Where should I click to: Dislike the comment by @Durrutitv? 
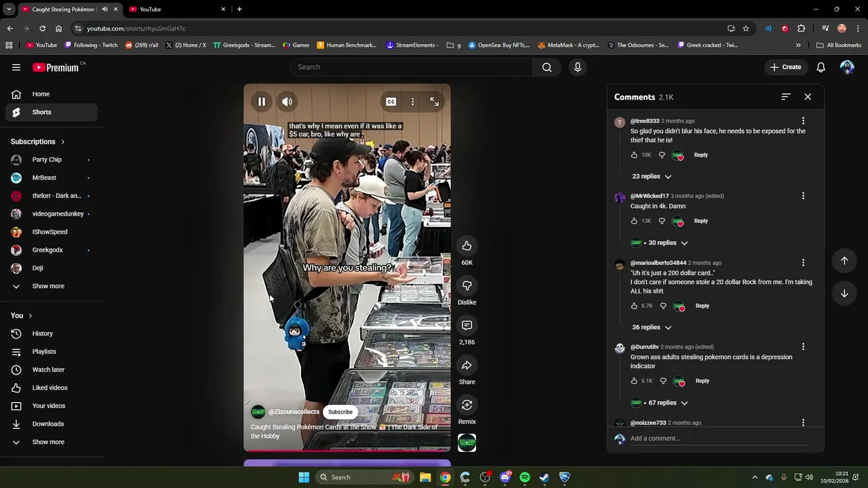[x=663, y=381]
